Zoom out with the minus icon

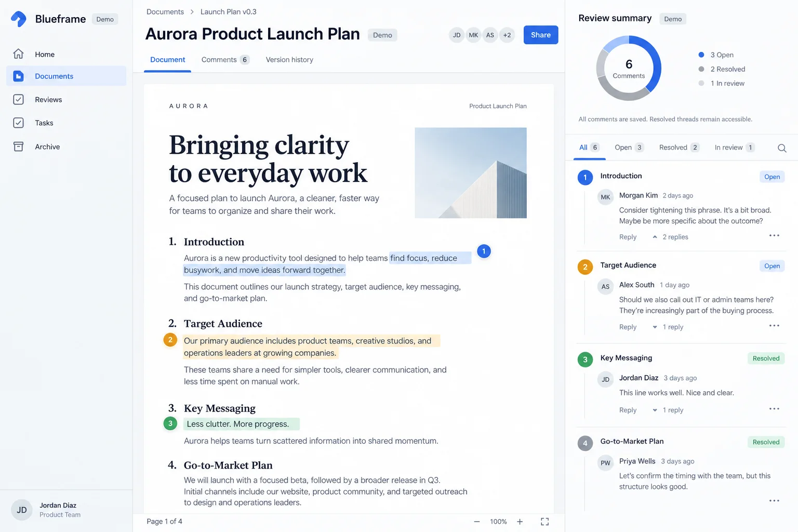476,522
